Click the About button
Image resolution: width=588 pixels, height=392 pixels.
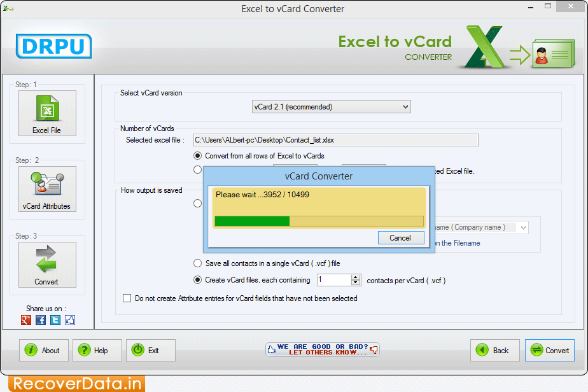(43, 350)
